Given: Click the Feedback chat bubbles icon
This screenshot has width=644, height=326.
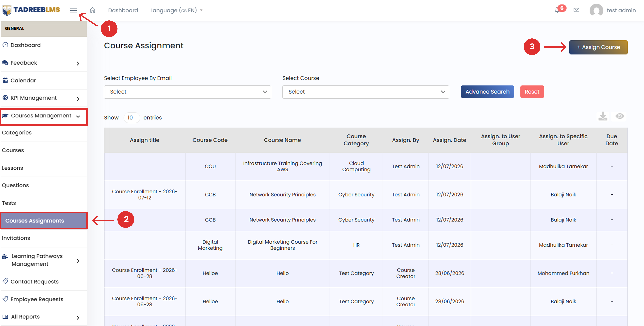Looking at the screenshot, I should click(5, 63).
